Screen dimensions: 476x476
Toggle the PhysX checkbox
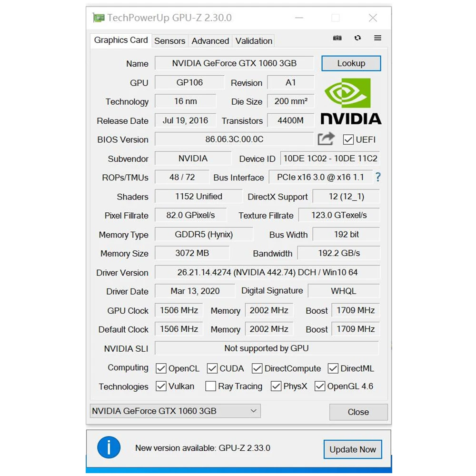pyautogui.click(x=276, y=387)
